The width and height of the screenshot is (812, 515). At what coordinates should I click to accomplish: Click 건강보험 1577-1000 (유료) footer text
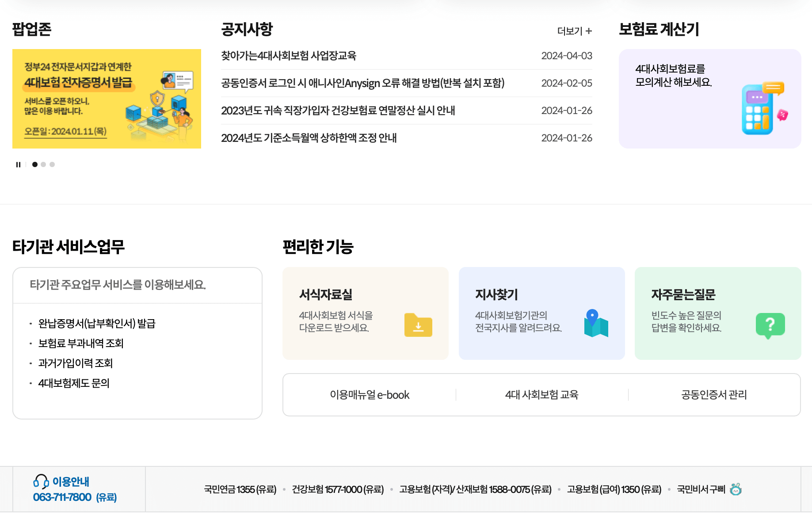coord(338,489)
